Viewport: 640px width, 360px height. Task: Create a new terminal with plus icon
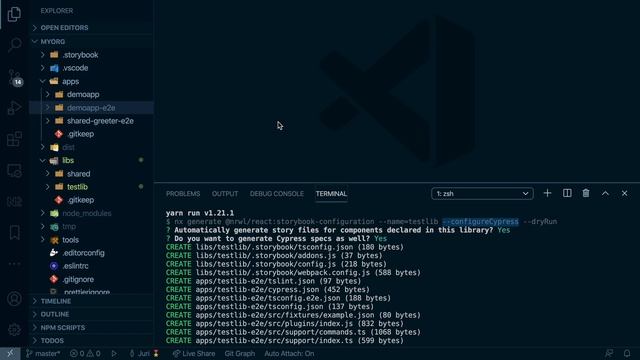(547, 193)
